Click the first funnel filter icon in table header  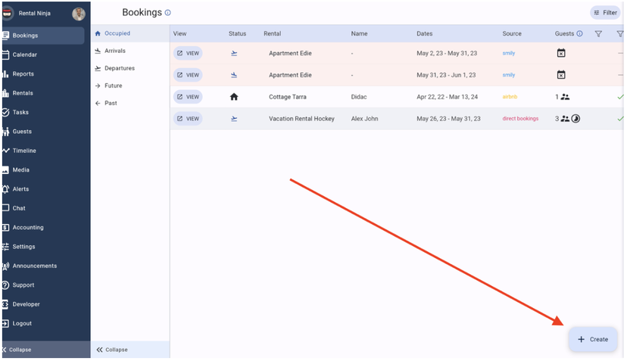pyautogui.click(x=598, y=34)
